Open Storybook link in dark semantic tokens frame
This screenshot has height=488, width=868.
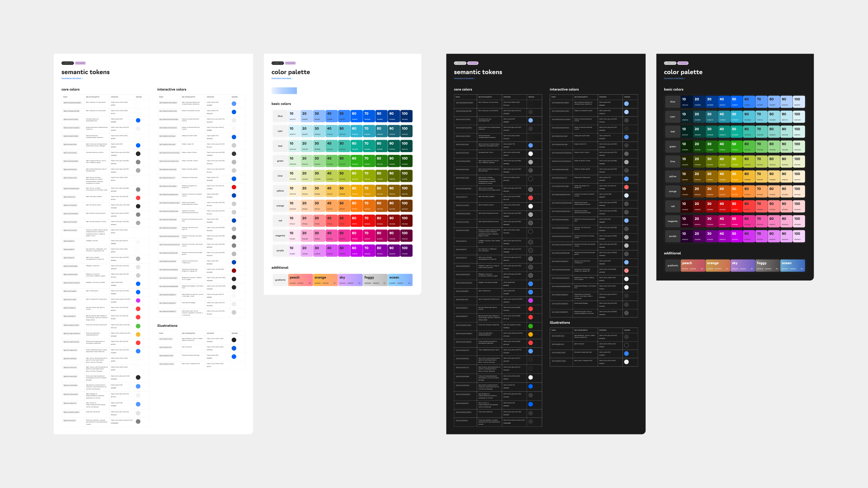(x=464, y=78)
